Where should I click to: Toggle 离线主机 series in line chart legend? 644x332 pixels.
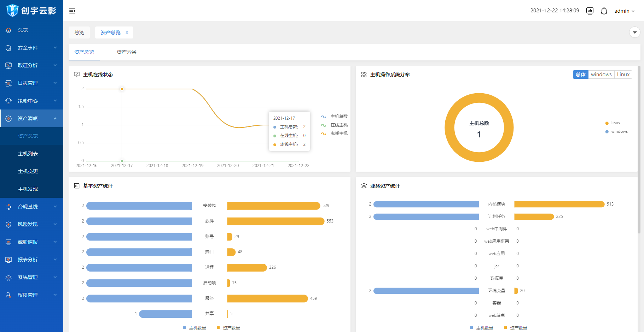pyautogui.click(x=334, y=134)
